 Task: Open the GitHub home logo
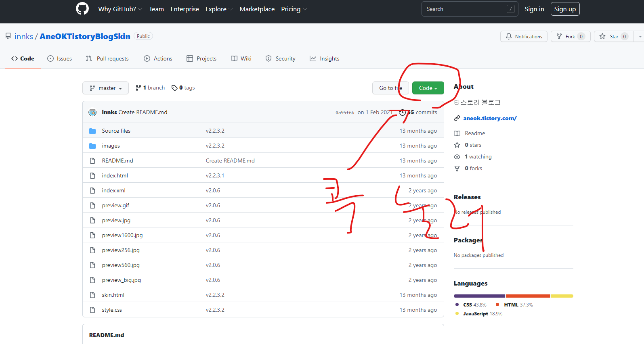(x=82, y=8)
